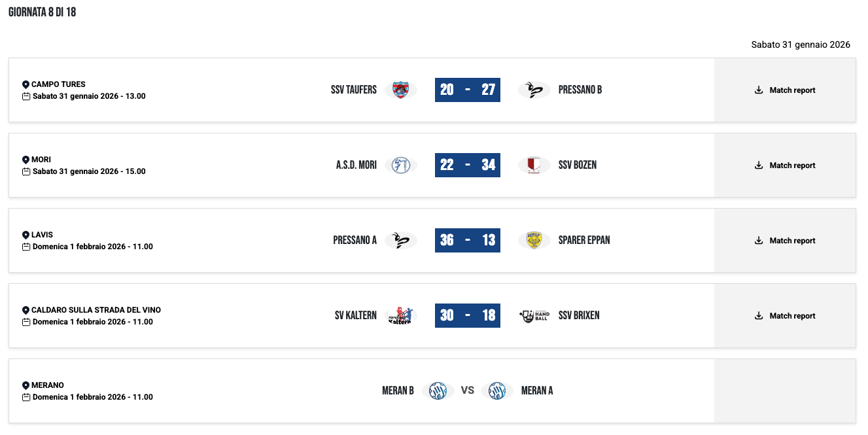This screenshot has height=435, width=868.
Task: Click the Pressano B team logo
Action: pyautogui.click(x=534, y=90)
